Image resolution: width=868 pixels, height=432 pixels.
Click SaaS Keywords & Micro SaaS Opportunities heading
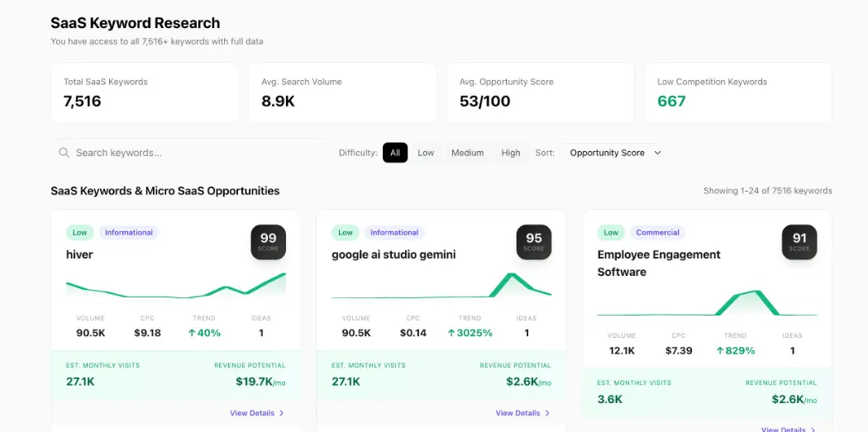click(x=165, y=191)
